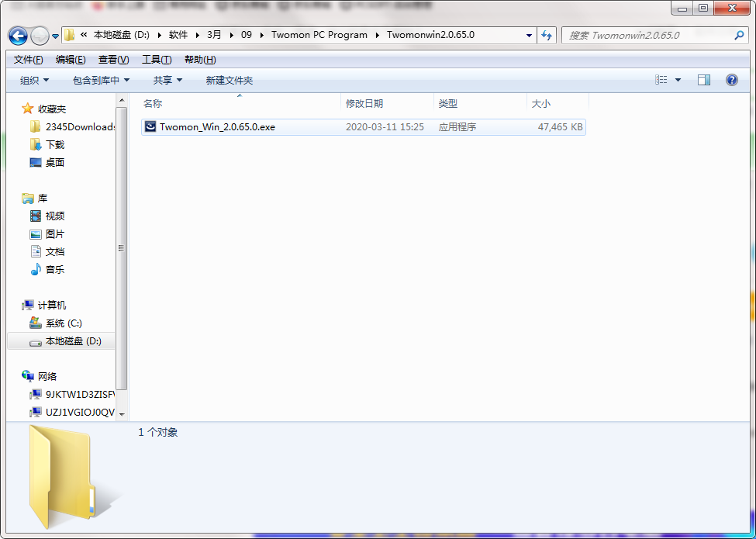This screenshot has height=539, width=756.
Task: Expand the 包含到库中 dropdown
Action: pos(102,81)
